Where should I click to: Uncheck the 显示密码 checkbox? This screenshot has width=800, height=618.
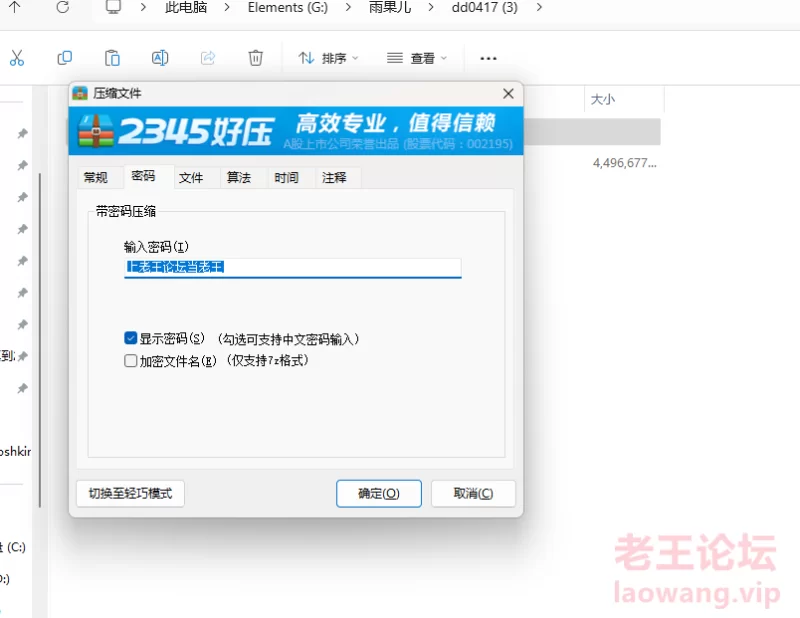[x=131, y=338]
